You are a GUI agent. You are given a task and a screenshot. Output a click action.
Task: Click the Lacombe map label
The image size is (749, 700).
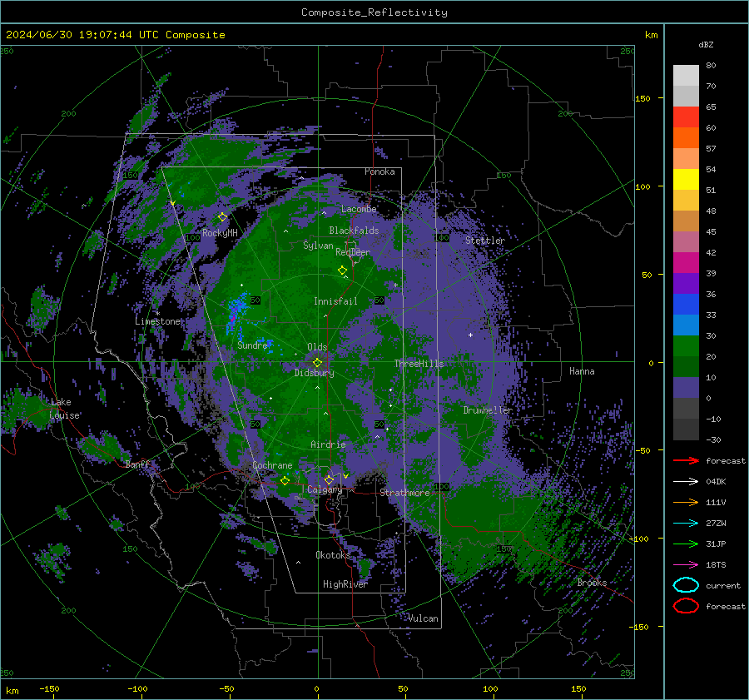359,209
